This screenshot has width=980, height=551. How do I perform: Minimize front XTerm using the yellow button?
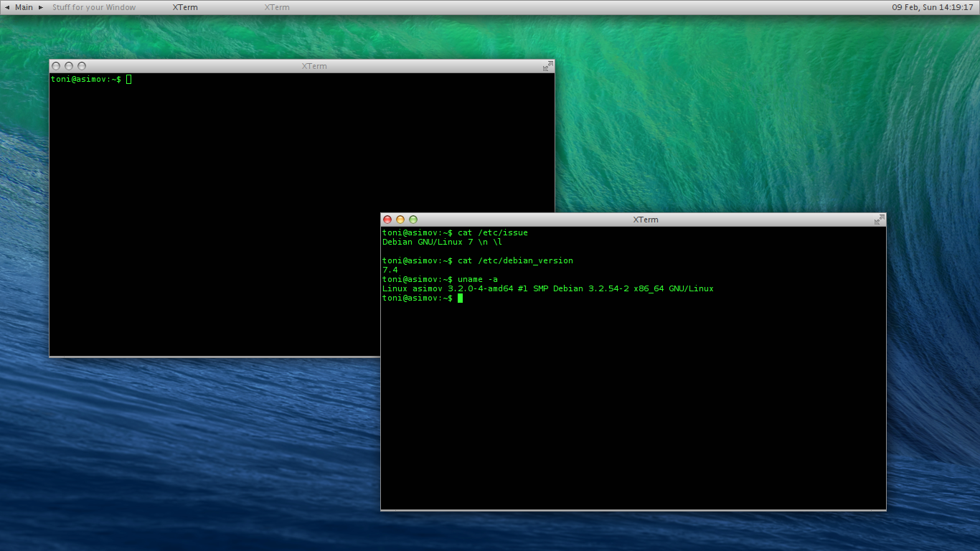(x=400, y=220)
